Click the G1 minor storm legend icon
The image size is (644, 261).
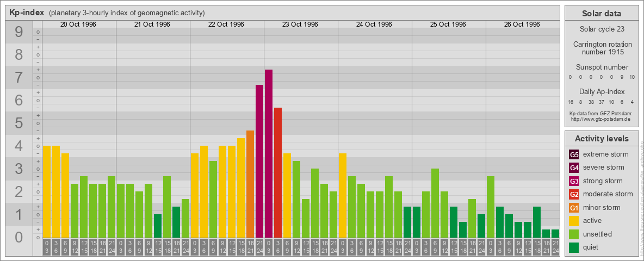coord(574,208)
